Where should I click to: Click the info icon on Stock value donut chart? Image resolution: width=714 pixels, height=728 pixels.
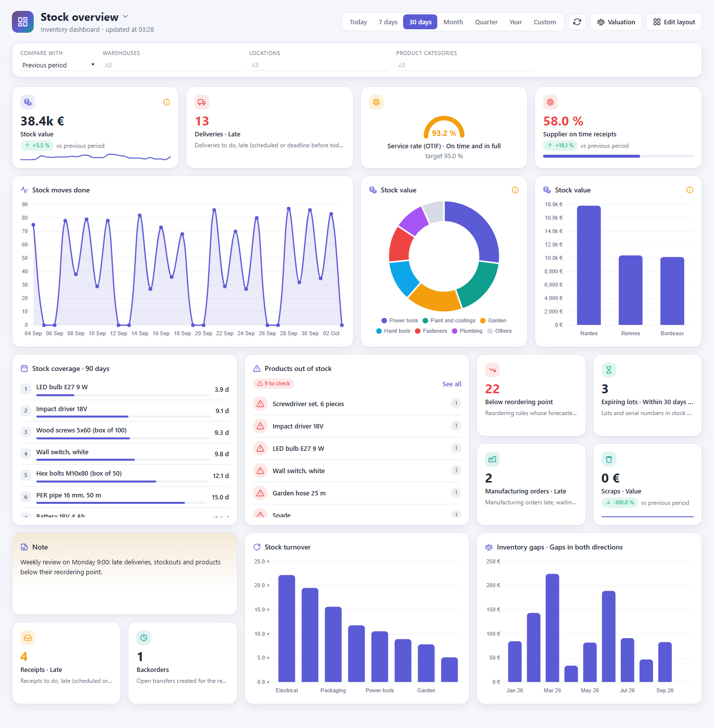pos(515,190)
